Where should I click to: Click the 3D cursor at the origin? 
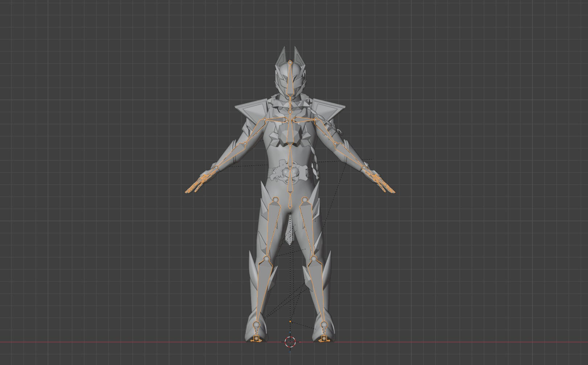click(290, 342)
